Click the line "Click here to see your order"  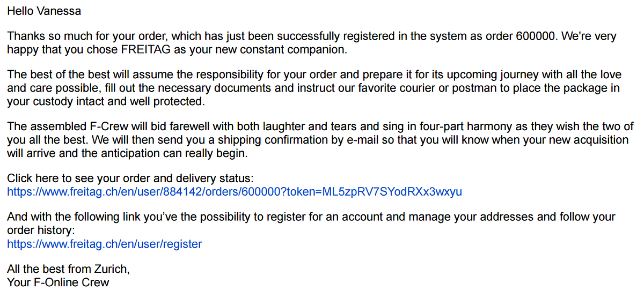(x=130, y=178)
